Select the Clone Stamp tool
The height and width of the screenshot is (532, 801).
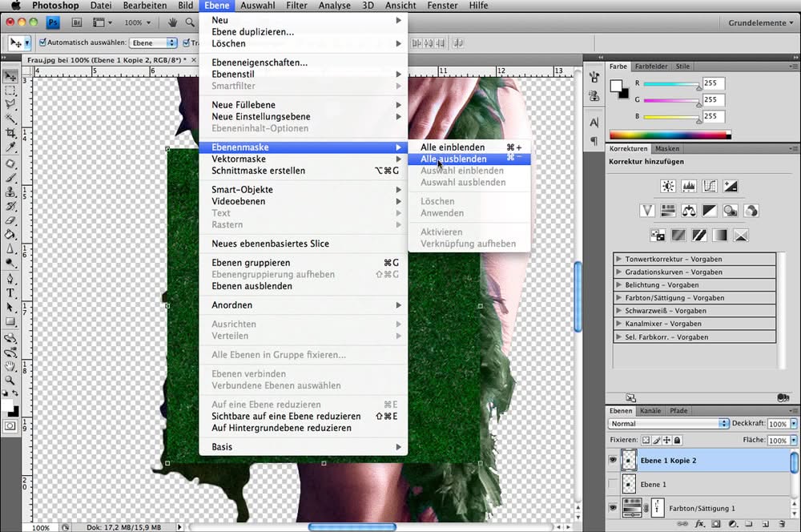pyautogui.click(x=10, y=192)
